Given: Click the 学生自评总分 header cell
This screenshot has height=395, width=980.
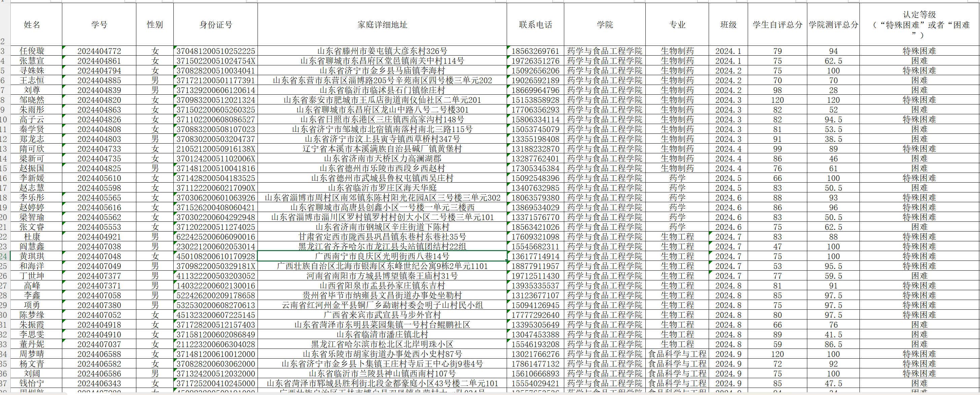Looking at the screenshot, I should pos(777,25).
